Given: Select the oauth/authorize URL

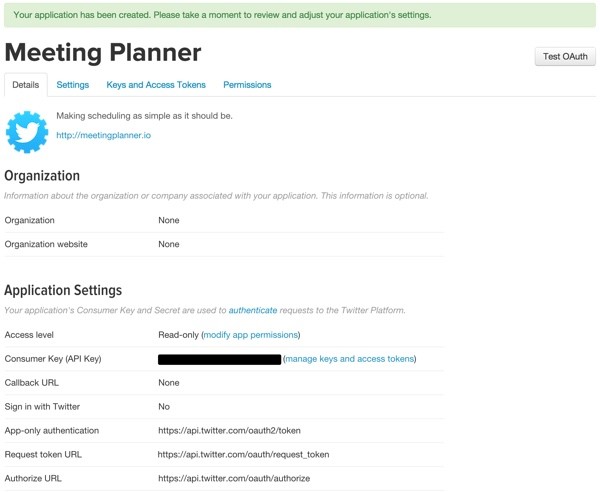Looking at the screenshot, I should [x=234, y=478].
